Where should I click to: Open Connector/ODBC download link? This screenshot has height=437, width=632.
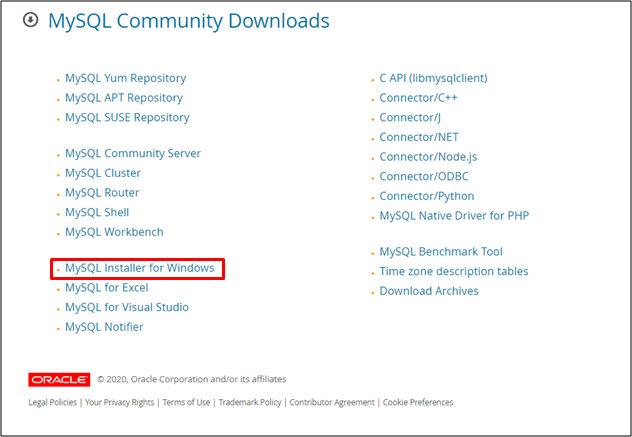[424, 177]
